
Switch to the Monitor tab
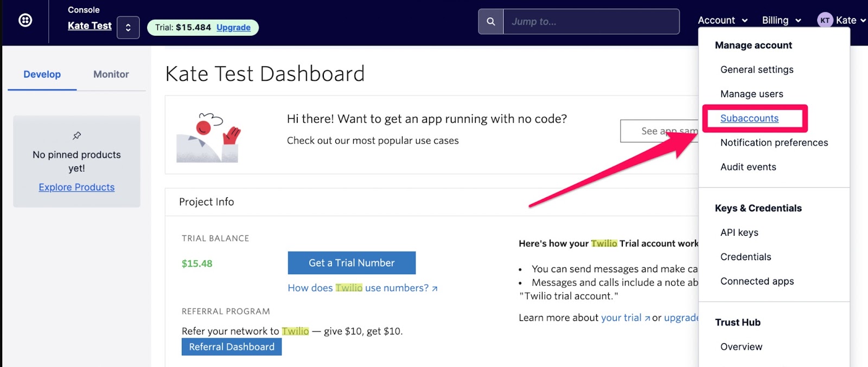111,74
